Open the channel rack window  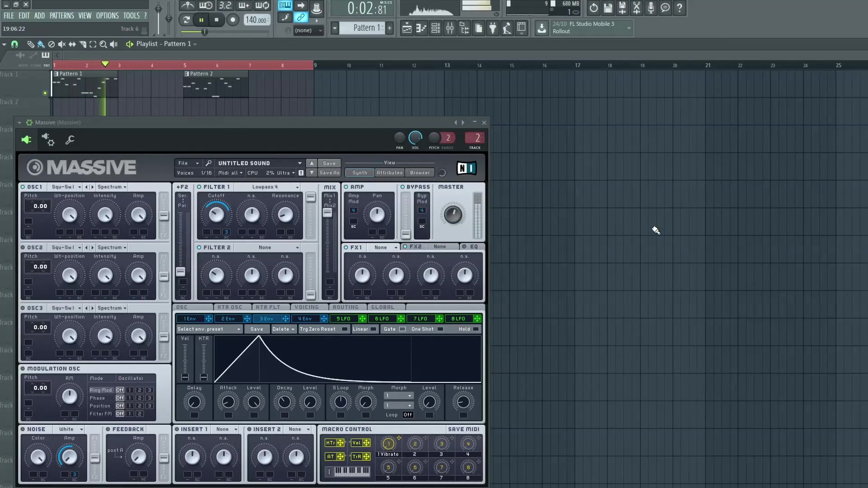(x=435, y=28)
